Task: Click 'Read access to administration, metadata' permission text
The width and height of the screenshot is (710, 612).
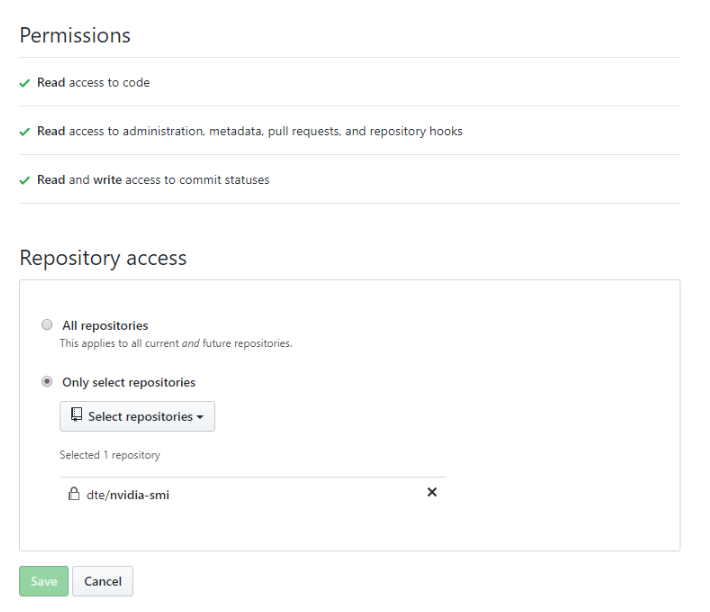Action: point(250,131)
